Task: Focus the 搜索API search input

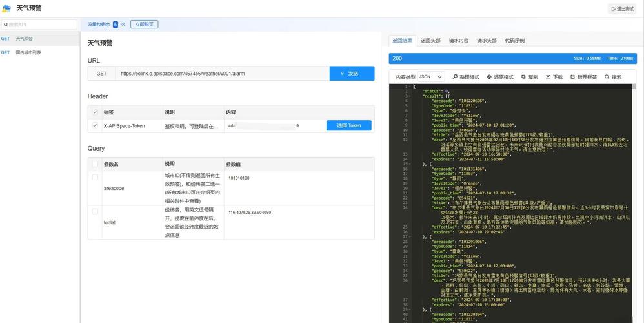Action: click(39, 25)
